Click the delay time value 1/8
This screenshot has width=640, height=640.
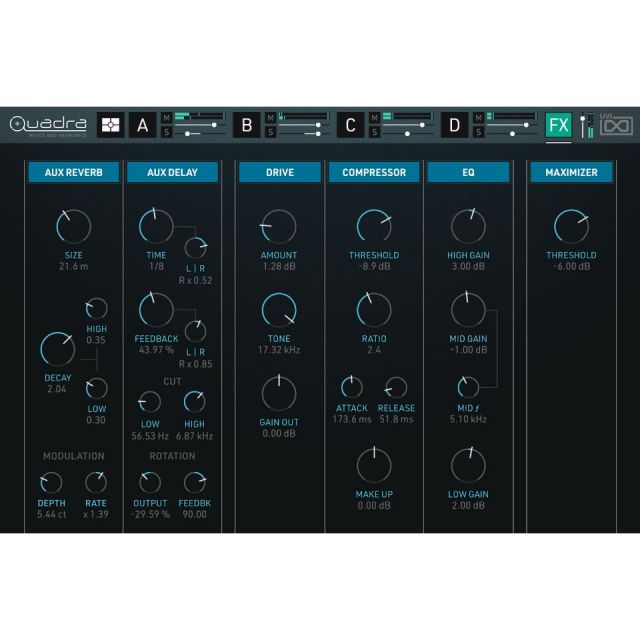point(156,267)
